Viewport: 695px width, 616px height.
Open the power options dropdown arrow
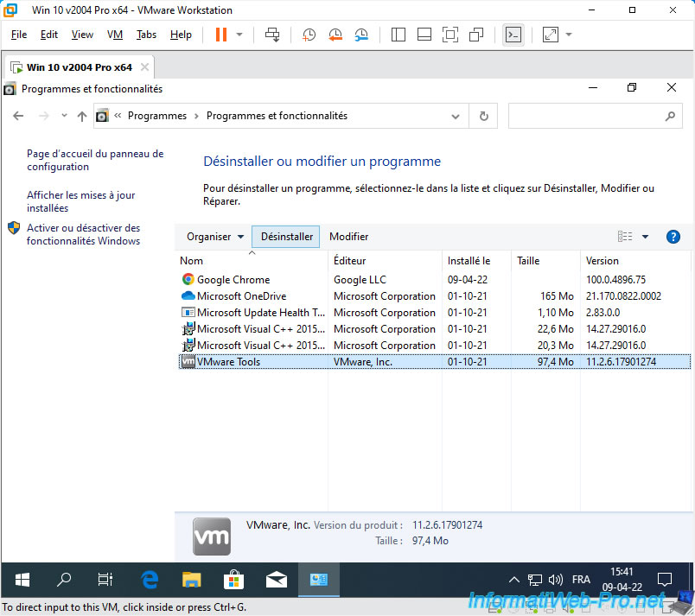pos(239,35)
